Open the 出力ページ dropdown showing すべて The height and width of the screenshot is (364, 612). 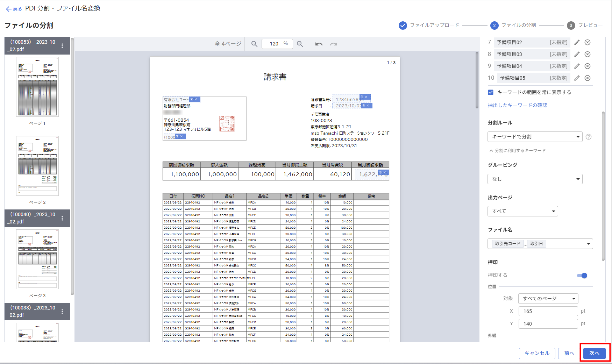pos(522,211)
